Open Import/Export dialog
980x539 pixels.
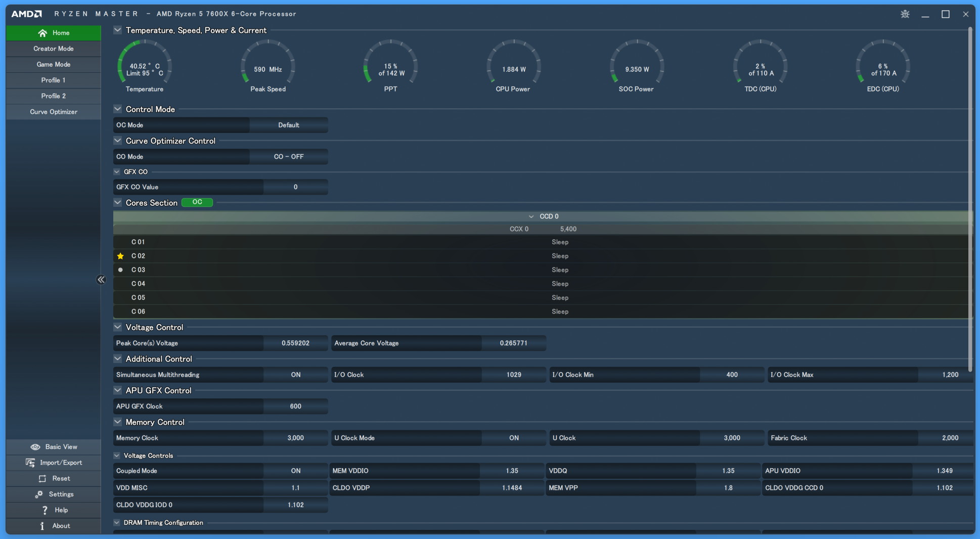pyautogui.click(x=54, y=463)
